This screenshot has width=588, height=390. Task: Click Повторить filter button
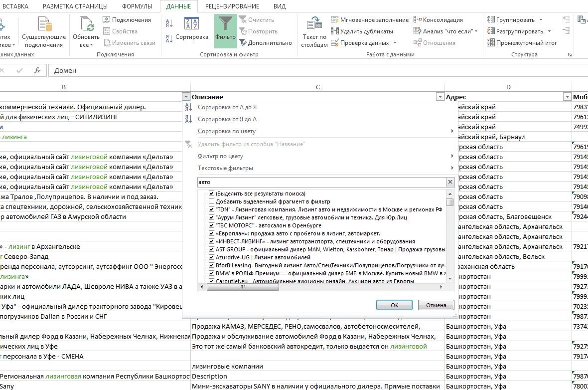pos(259,31)
